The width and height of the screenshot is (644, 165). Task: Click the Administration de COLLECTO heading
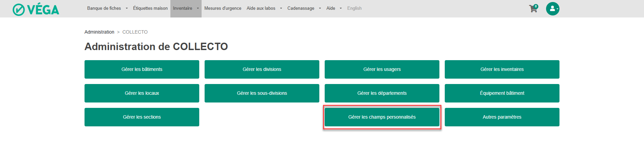pyautogui.click(x=156, y=46)
